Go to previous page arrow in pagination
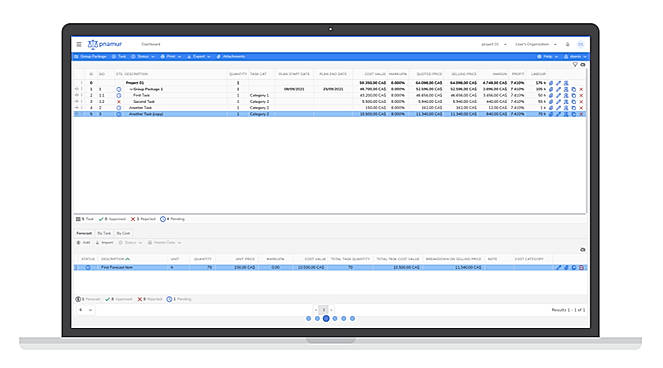Screen dimensions: 663x368 [315, 310]
